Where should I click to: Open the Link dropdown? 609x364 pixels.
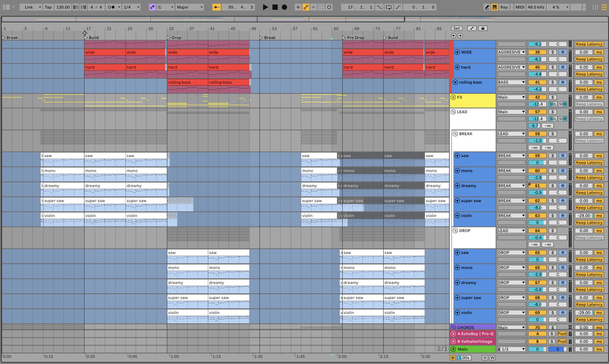point(31,7)
